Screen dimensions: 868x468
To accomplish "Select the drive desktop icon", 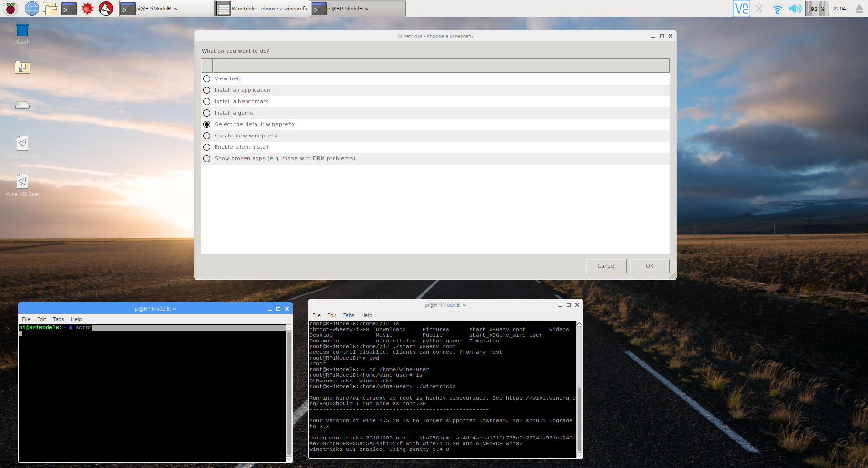I will tap(22, 106).
